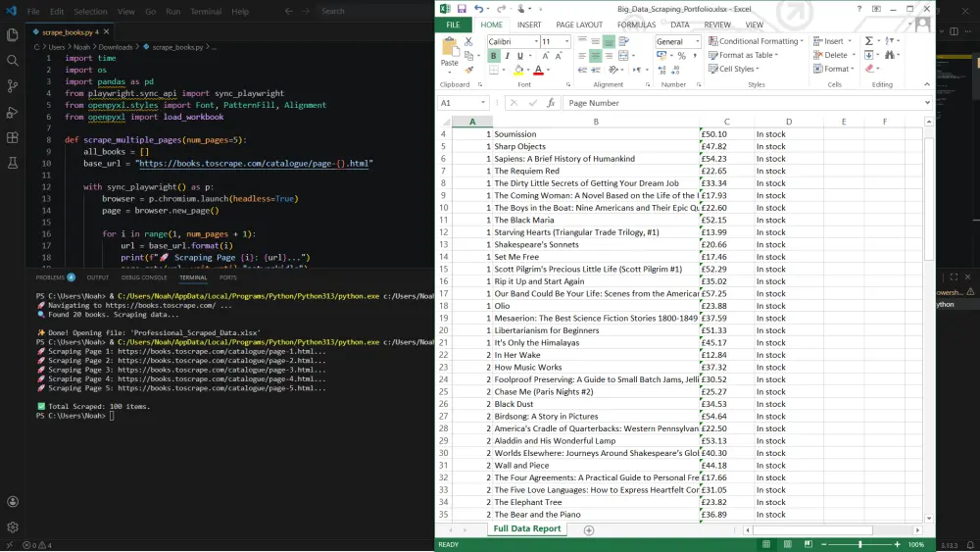The width and height of the screenshot is (980, 552).
Task: Open the Terminal menu in VS Code
Action: 206,11
